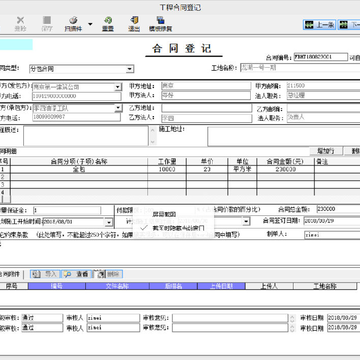Click the second 审核意见 comment field
360x360 pixels.
click(x=230, y=328)
